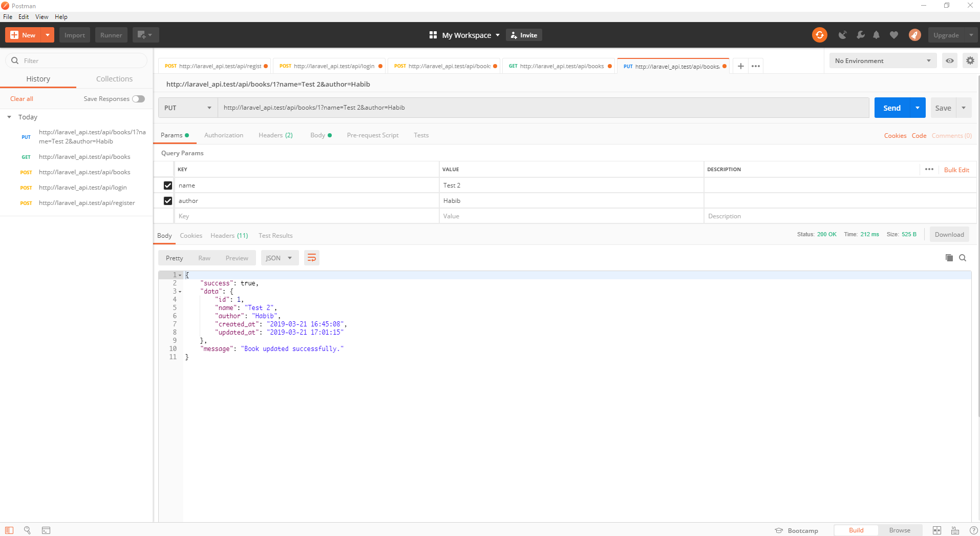The height and width of the screenshot is (536, 980).
Task: Open keyboard shortcuts icon in status bar
Action: pyautogui.click(x=955, y=530)
